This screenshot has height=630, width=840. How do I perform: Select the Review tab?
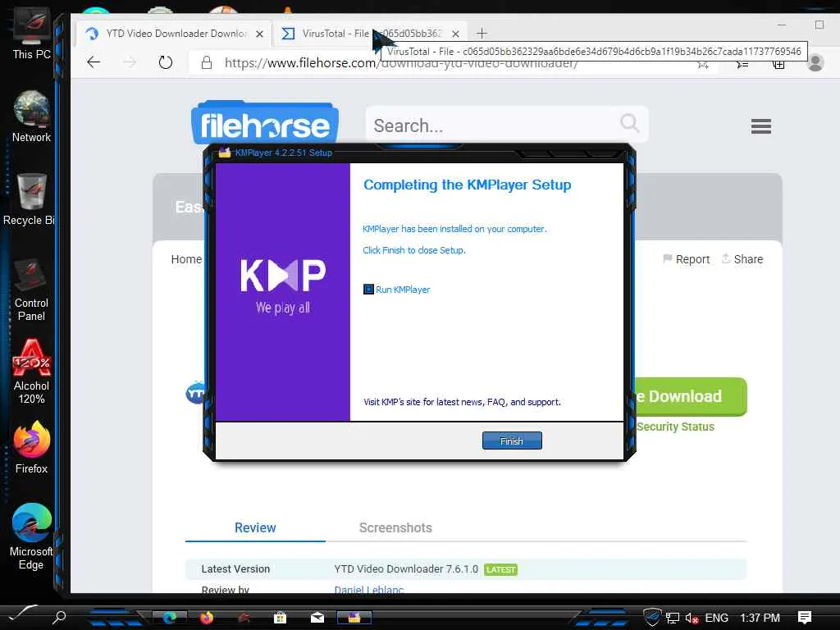click(255, 527)
